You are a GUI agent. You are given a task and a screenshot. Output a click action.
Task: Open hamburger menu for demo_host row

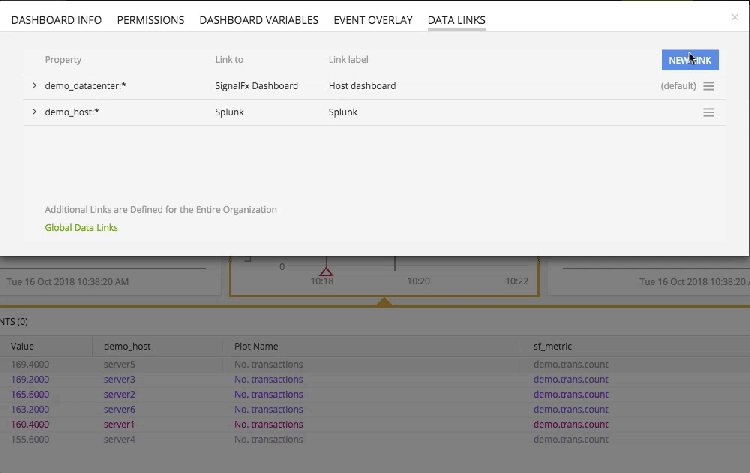click(x=708, y=113)
